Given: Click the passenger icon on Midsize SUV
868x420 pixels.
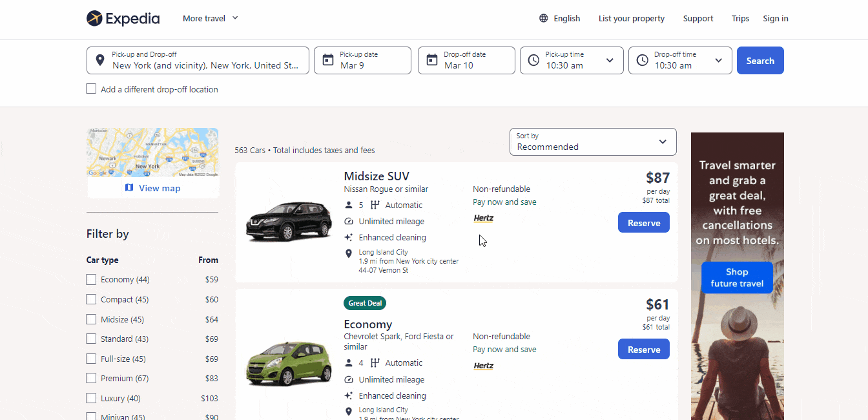Looking at the screenshot, I should [349, 205].
